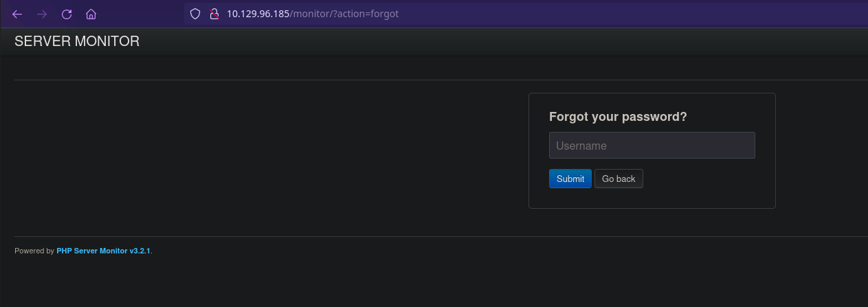Go to the browser home page
Viewport: 868px width, 307px height.
click(91, 14)
